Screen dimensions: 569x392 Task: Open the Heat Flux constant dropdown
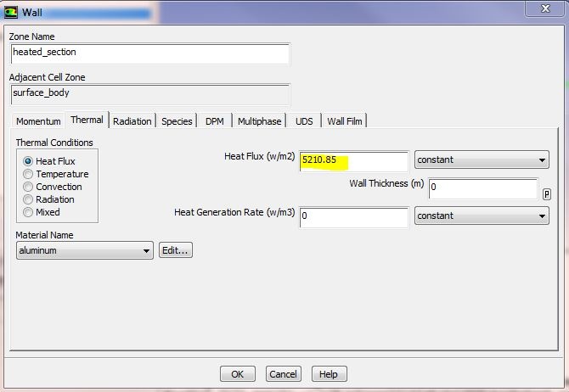[x=482, y=160]
